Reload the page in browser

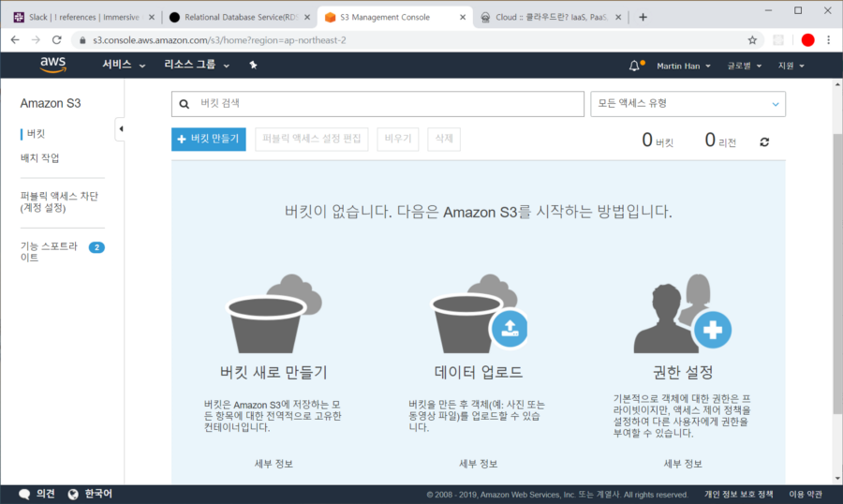tap(56, 39)
